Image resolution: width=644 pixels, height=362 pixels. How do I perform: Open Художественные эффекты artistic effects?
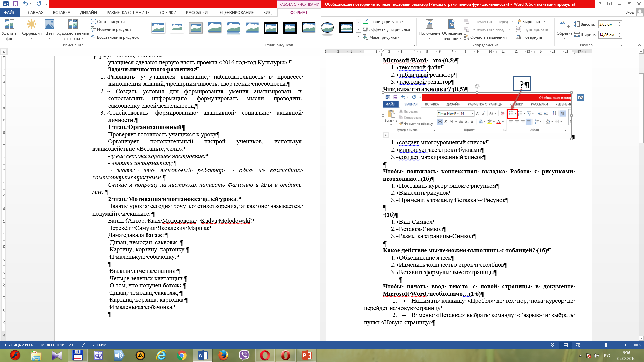pyautogui.click(x=73, y=30)
